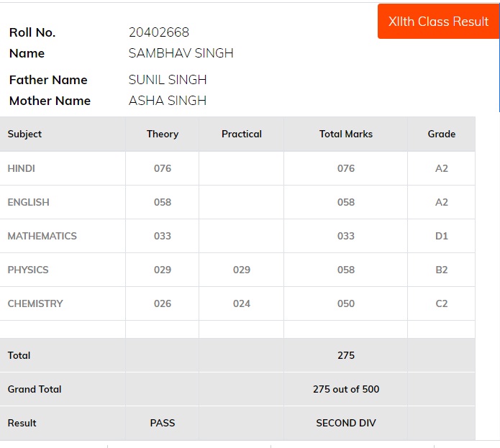The width and height of the screenshot is (500, 448).
Task: Click the Total row value 275
Action: 346,355
